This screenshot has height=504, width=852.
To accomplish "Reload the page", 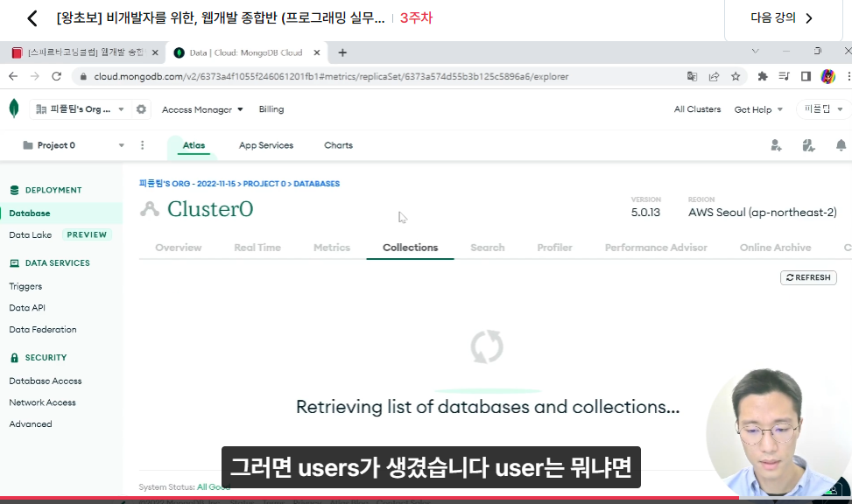I will [57, 77].
